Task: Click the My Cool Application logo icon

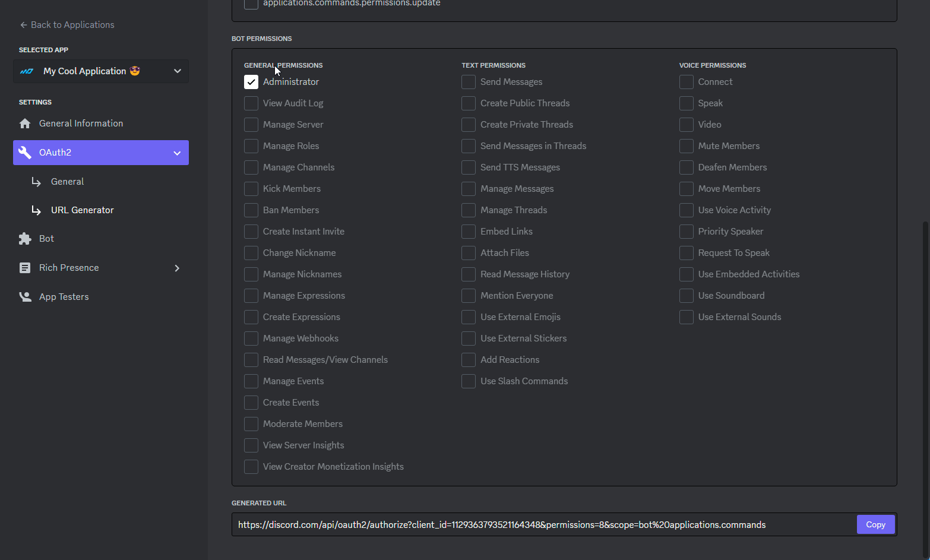Action: pyautogui.click(x=27, y=71)
